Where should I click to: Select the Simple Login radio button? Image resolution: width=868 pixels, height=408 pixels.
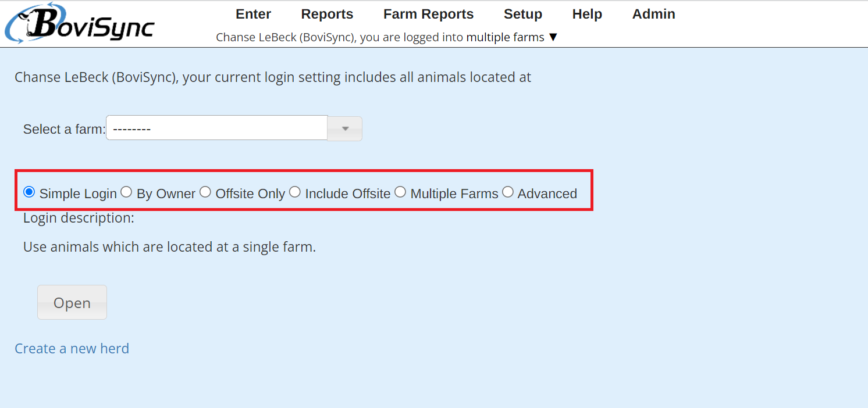[29, 192]
